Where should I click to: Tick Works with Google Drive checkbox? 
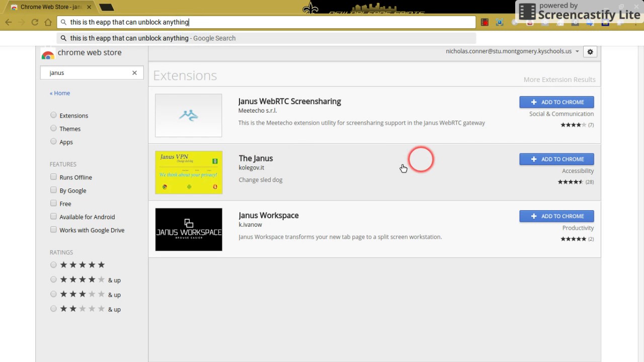click(x=53, y=229)
